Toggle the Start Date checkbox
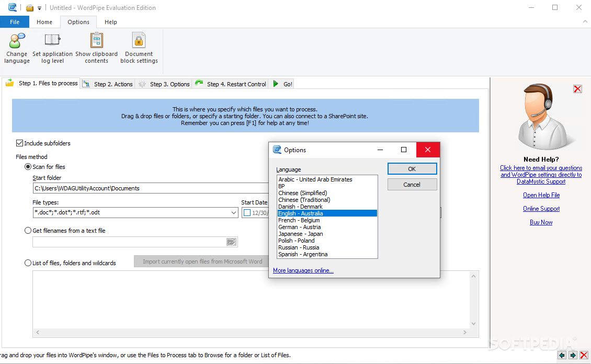Image resolution: width=591 pixels, height=364 pixels. click(x=247, y=213)
